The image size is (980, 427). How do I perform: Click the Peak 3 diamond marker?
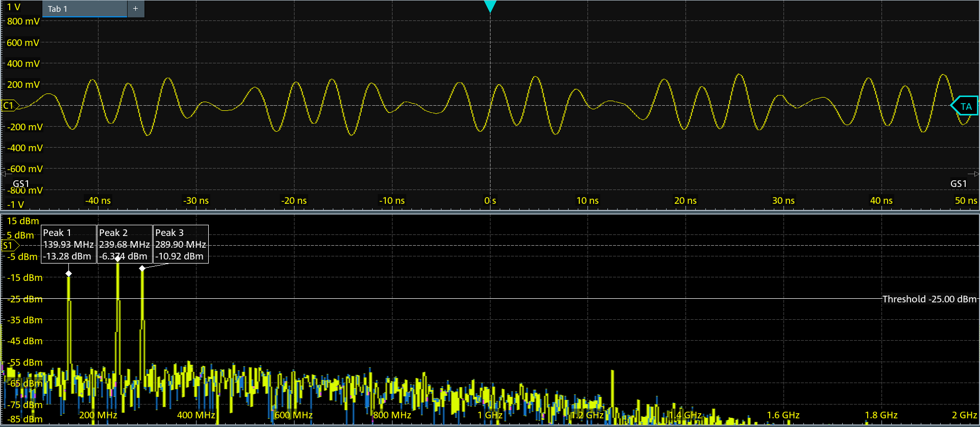click(142, 268)
